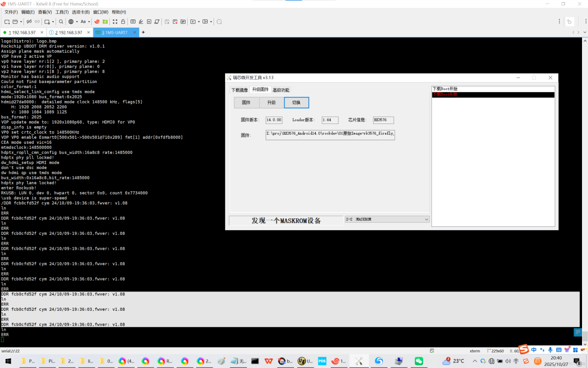Create a new session using the toolbar icon
Screen dimensions: 588x368
[6, 21]
